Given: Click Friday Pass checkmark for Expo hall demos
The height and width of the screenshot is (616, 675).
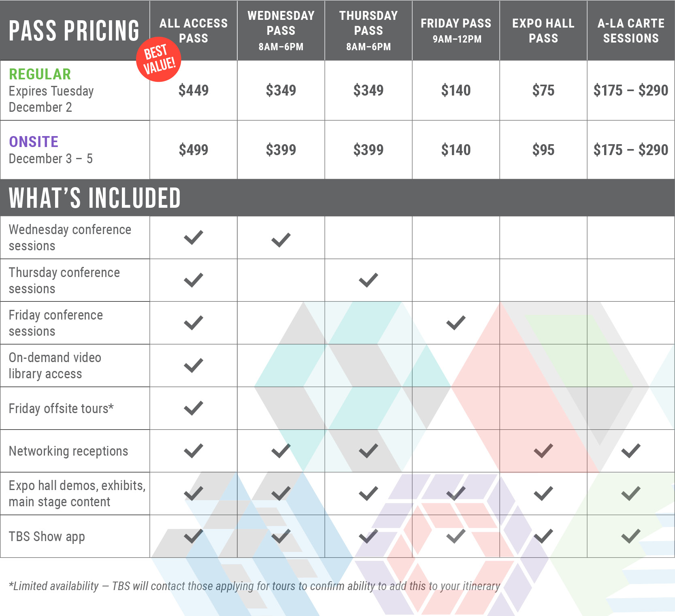Looking at the screenshot, I should [x=456, y=493].
